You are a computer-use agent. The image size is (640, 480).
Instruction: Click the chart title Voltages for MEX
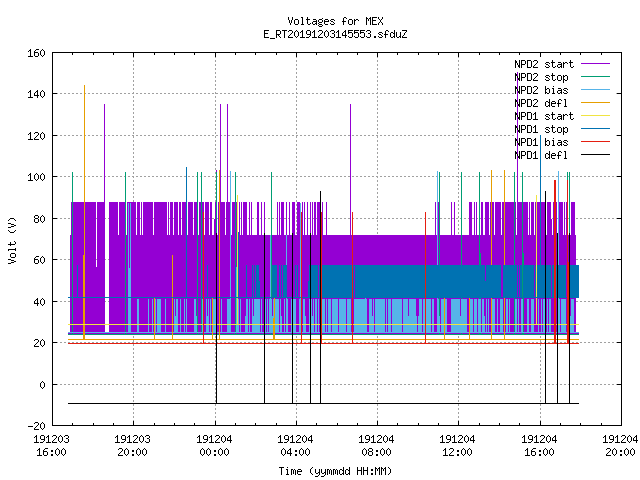click(335, 21)
